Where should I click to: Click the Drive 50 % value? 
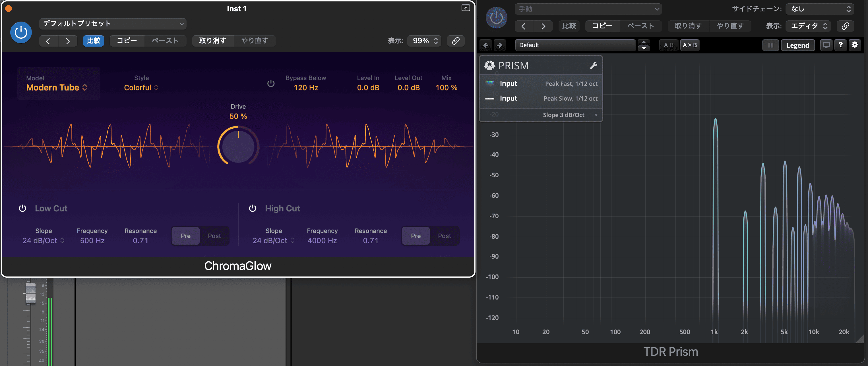[238, 116]
